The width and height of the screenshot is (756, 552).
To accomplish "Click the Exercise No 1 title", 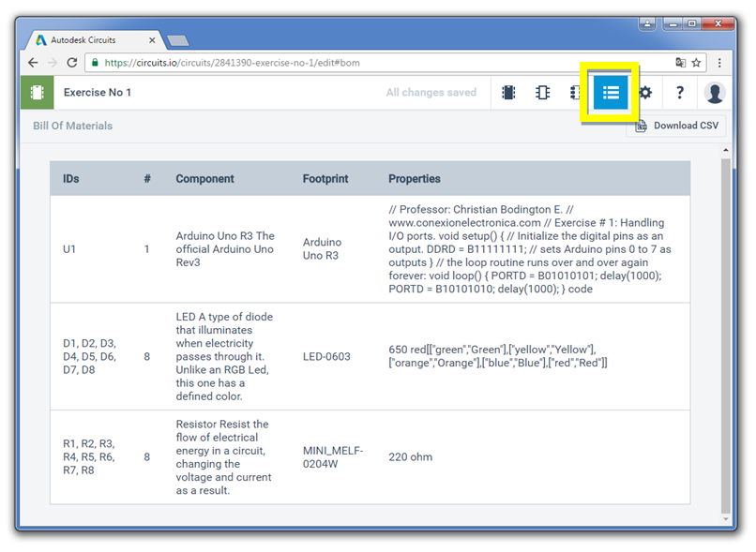I will click(98, 92).
